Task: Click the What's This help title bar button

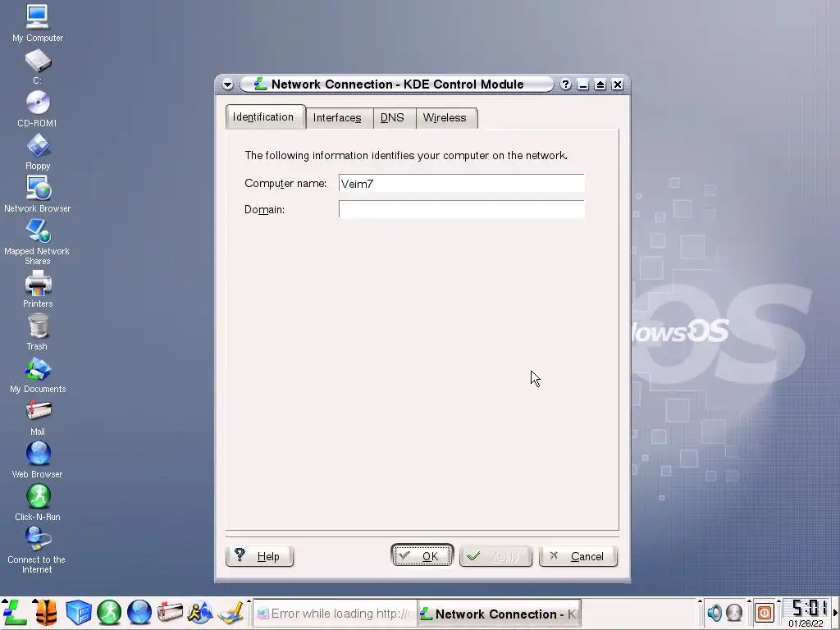Action: (x=566, y=84)
